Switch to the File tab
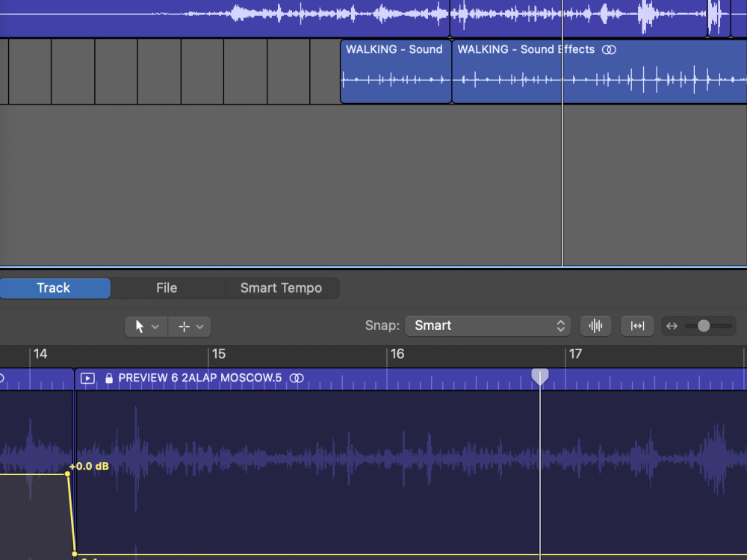Viewport: 747px width, 560px height. 167,288
